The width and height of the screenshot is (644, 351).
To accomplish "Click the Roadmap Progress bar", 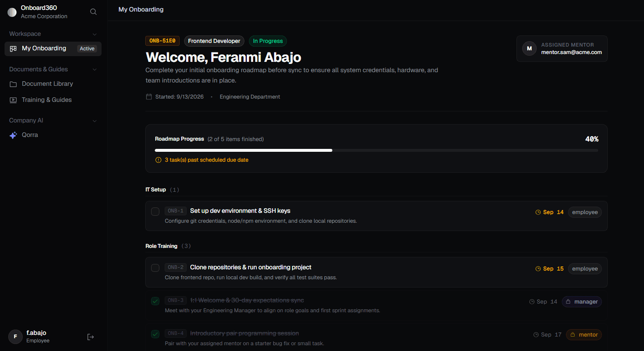I will click(376, 151).
